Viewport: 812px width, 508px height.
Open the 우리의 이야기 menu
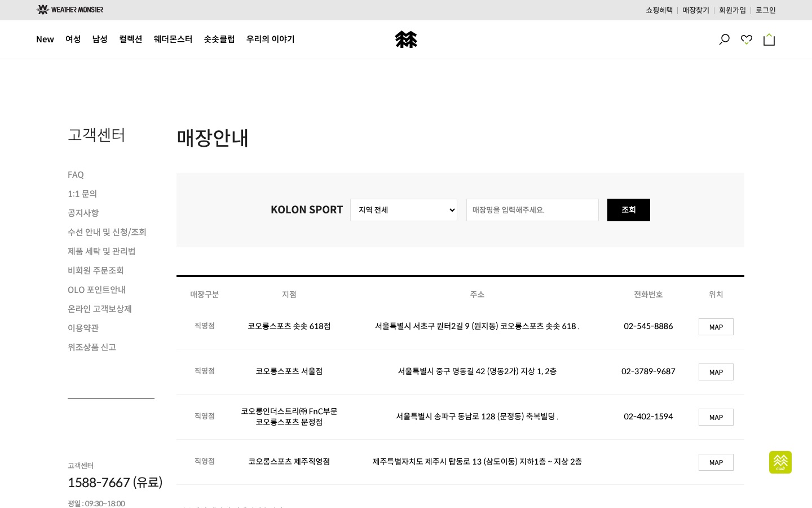pos(271,39)
